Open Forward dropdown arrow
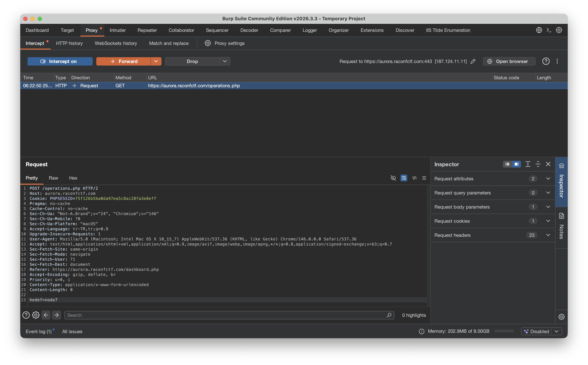The height and width of the screenshot is (365, 588). point(156,61)
